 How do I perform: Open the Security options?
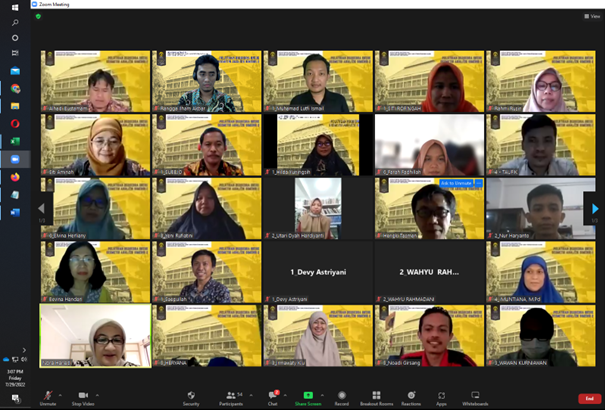190,398
